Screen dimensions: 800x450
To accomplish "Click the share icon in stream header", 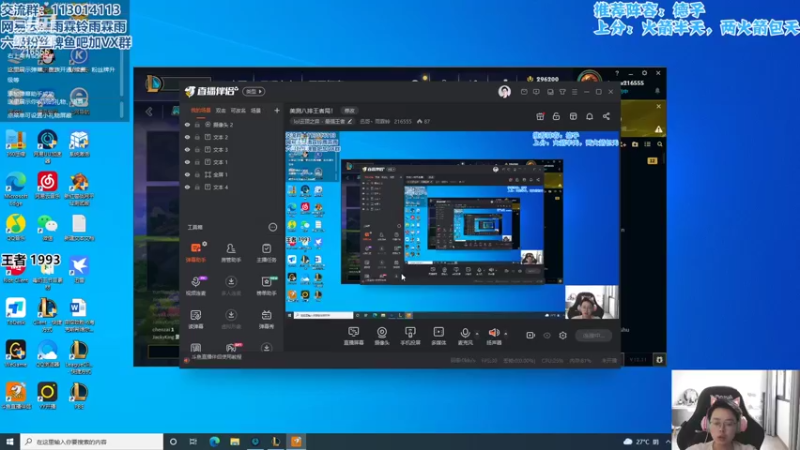I will pos(606,116).
